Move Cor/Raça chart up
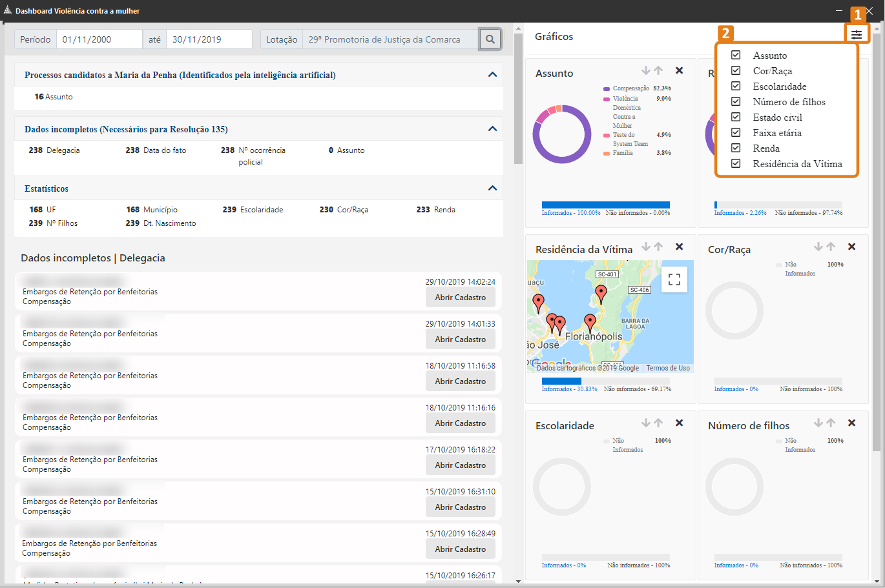Screen dimensions: 885x588 (x=831, y=247)
